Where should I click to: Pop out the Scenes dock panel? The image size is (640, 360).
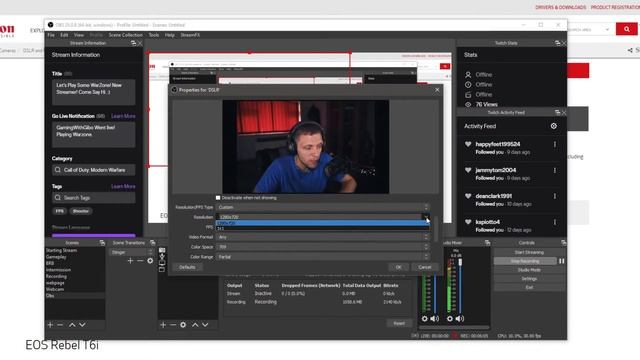click(102, 243)
